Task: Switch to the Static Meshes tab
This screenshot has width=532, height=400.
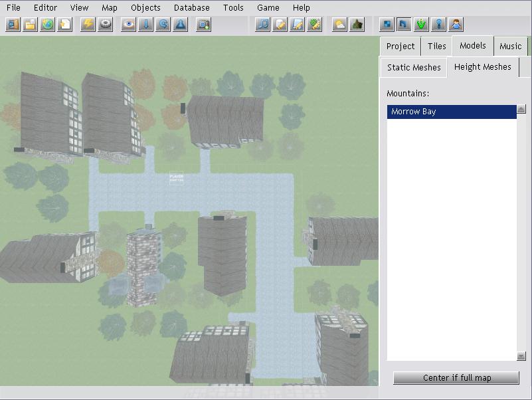Action: [414, 67]
